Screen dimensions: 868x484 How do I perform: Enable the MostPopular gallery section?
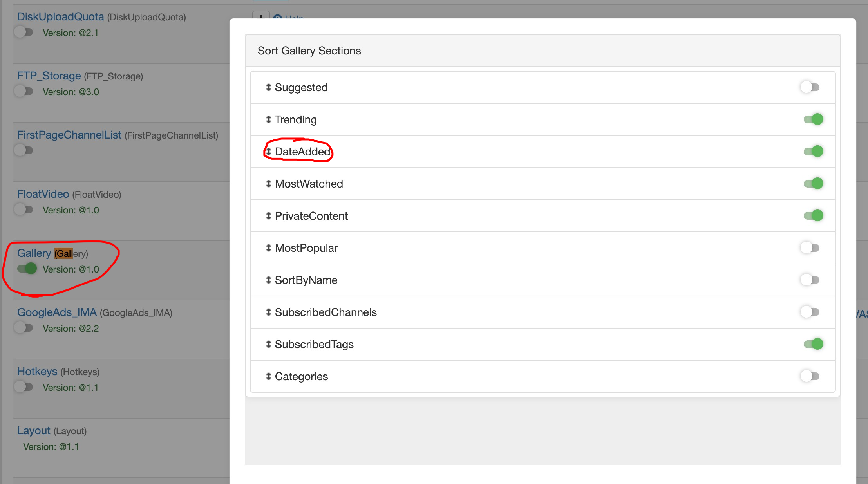tap(810, 248)
